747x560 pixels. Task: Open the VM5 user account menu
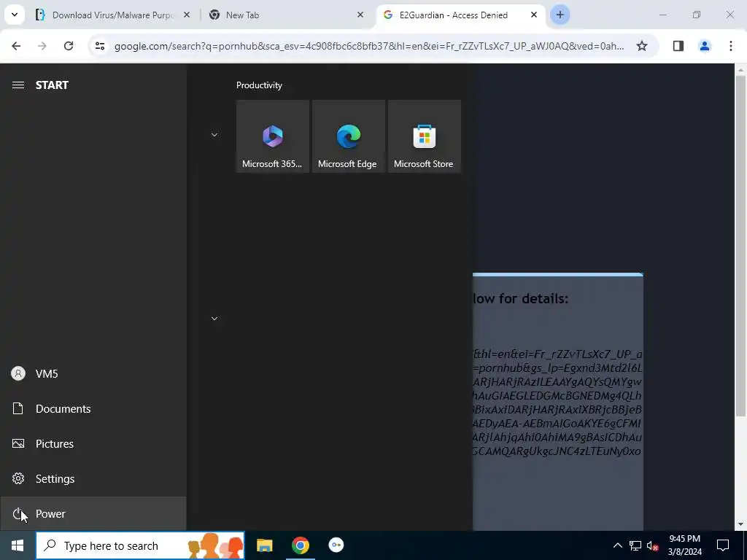pos(93,374)
